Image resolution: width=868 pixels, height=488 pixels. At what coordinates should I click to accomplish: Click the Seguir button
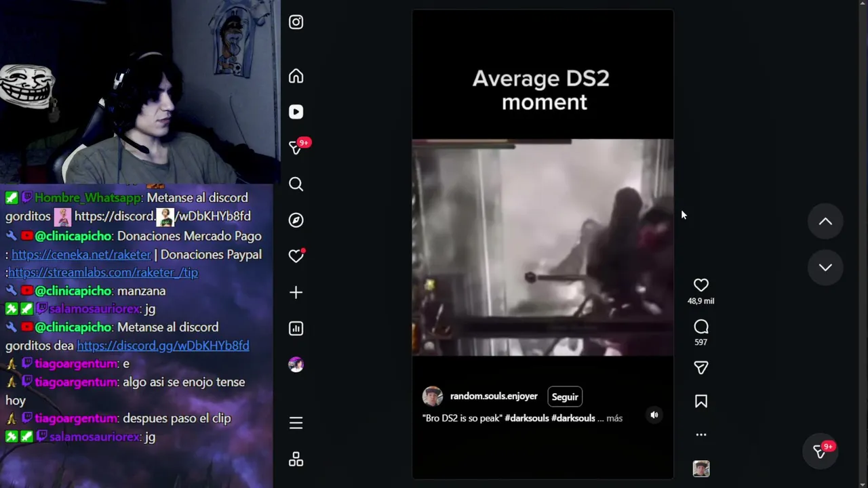pyautogui.click(x=565, y=396)
